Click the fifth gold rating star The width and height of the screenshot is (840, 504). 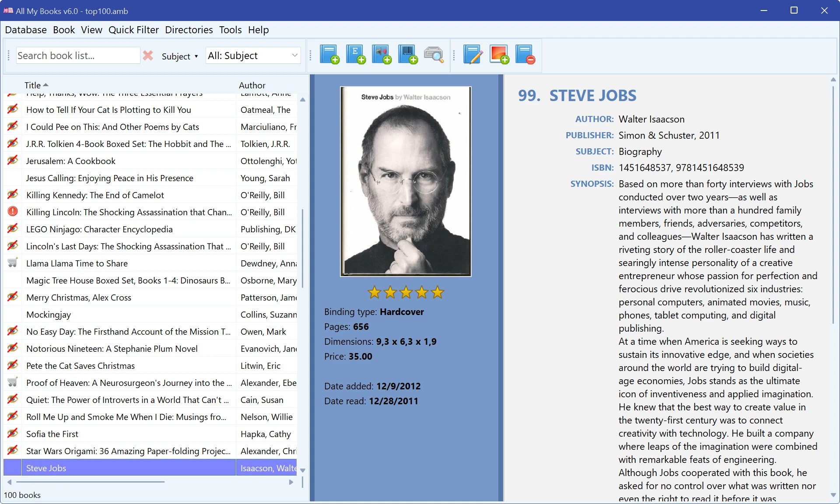(x=437, y=292)
